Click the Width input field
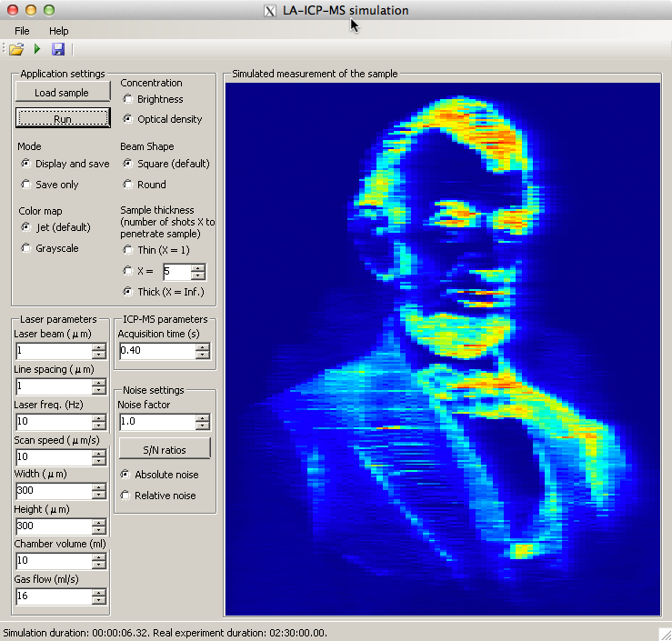 point(54,491)
